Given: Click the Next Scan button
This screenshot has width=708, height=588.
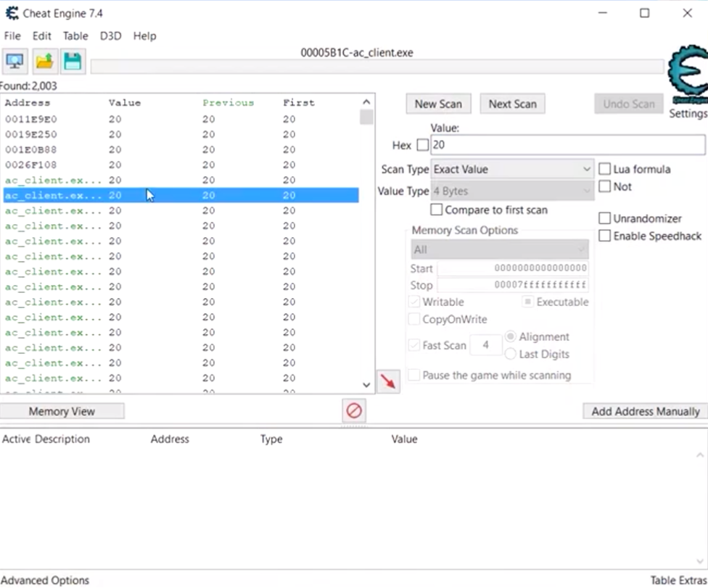Looking at the screenshot, I should tap(512, 104).
